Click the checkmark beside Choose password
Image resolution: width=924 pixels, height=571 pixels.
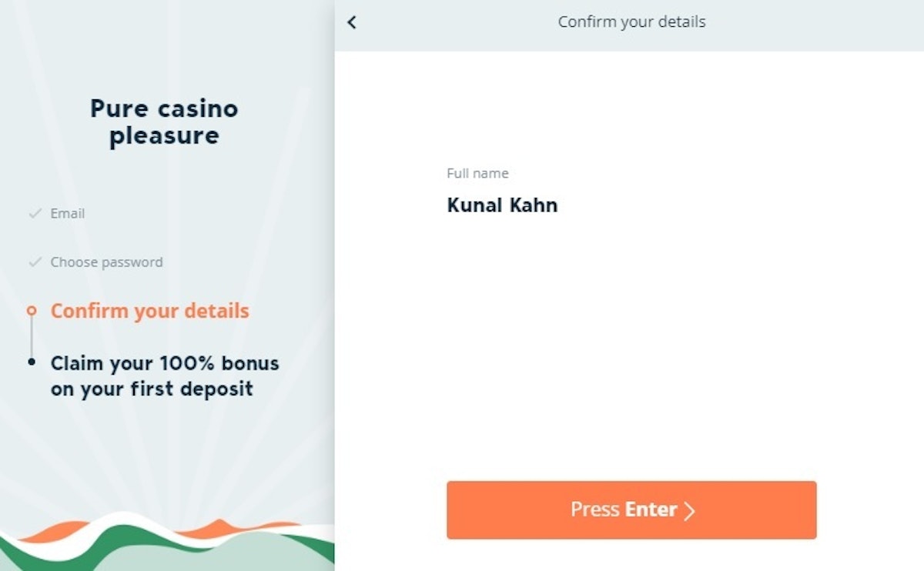[34, 262]
